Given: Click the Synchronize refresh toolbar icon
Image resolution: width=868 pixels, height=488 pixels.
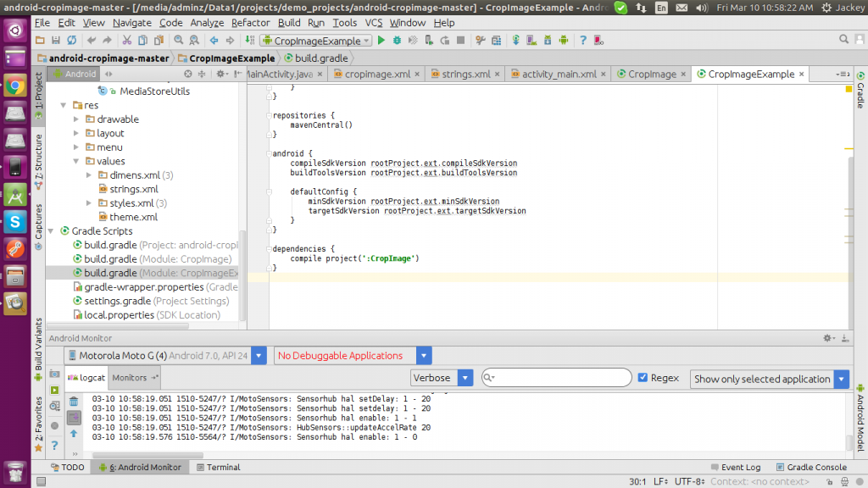Looking at the screenshot, I should click(x=70, y=40).
